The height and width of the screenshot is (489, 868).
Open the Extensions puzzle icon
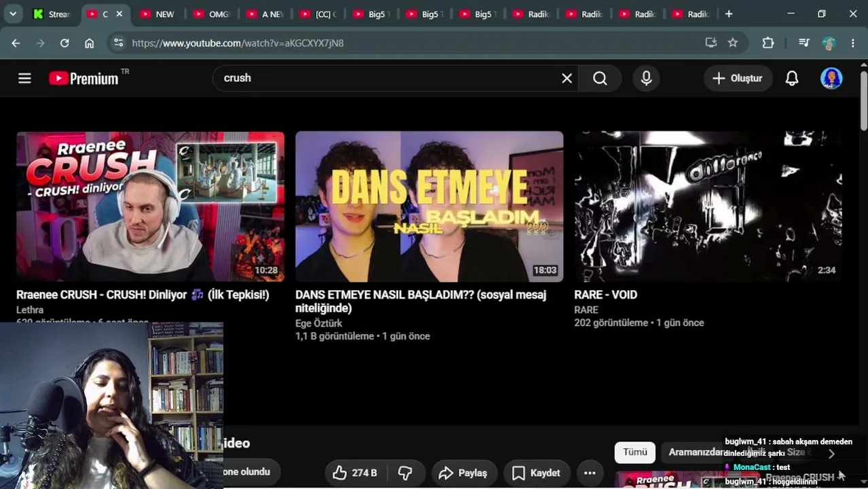(768, 43)
